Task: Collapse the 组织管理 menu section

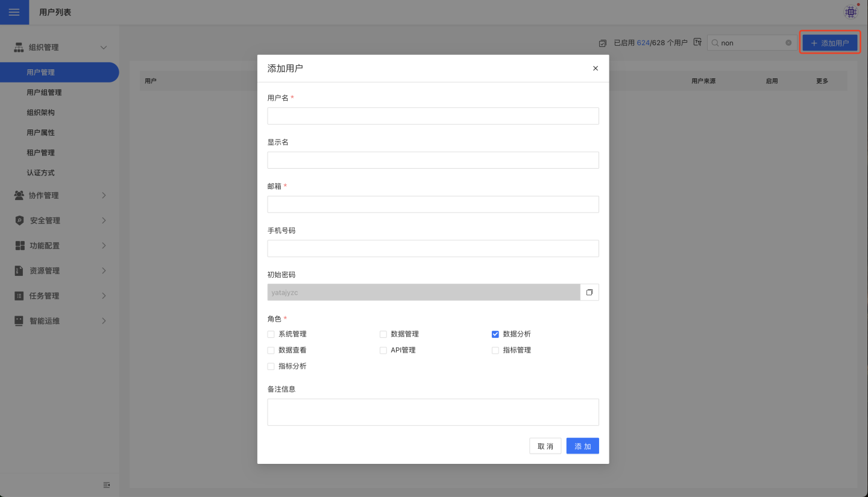Action: coord(103,48)
